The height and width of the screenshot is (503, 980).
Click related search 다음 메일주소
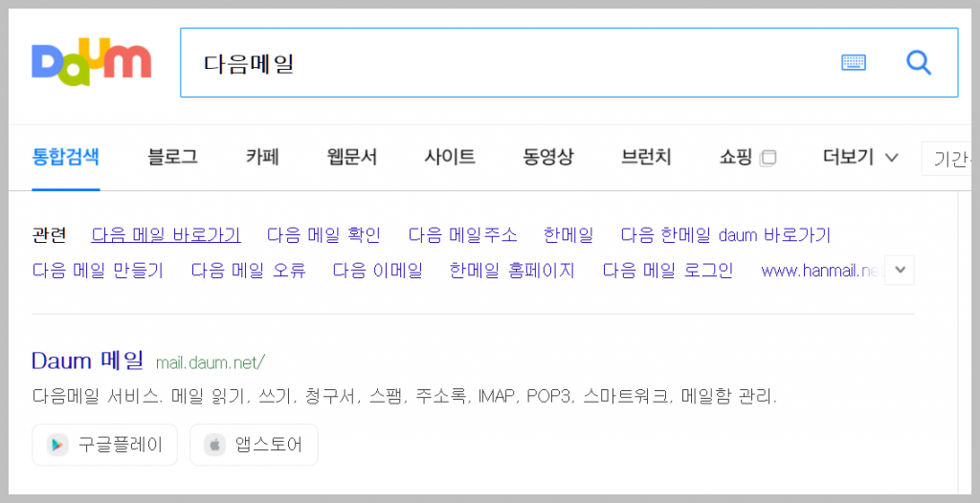click(462, 235)
